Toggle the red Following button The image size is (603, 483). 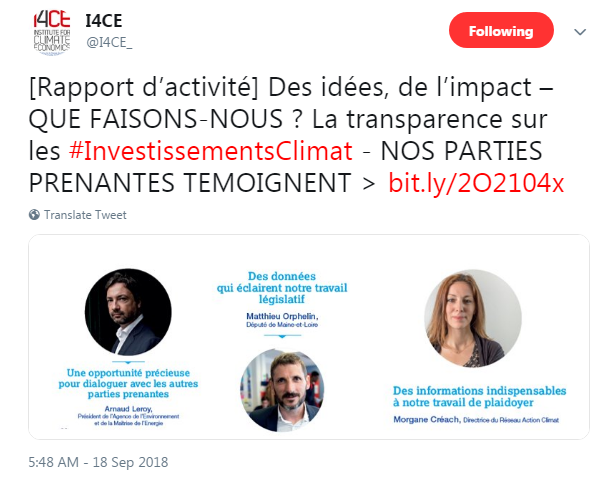click(501, 31)
